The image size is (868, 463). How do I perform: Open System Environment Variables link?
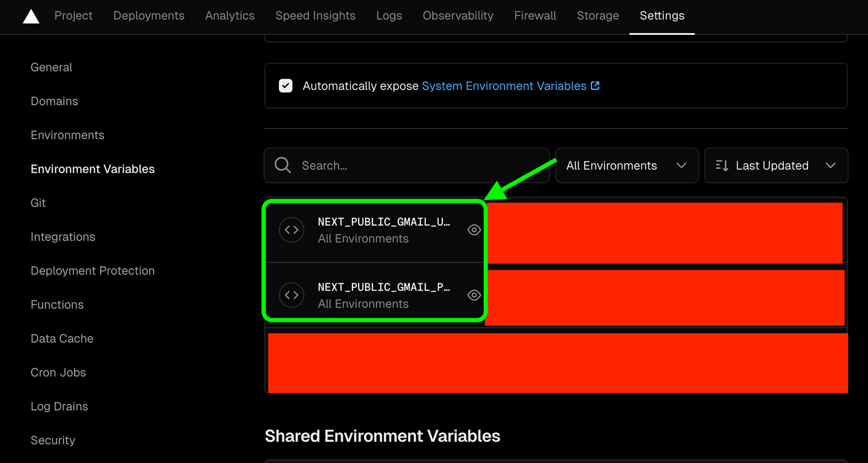(504, 86)
